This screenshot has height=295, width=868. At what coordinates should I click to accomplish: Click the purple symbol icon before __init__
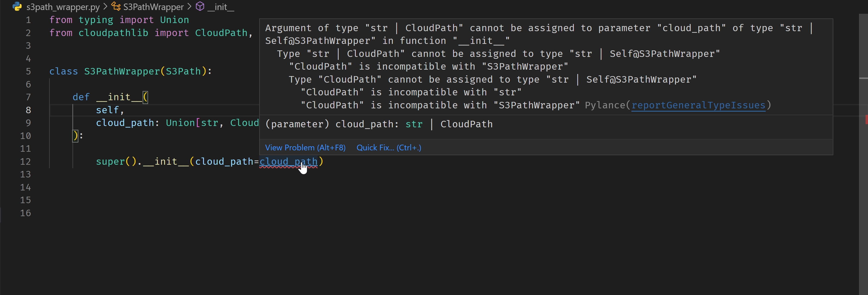pos(200,7)
